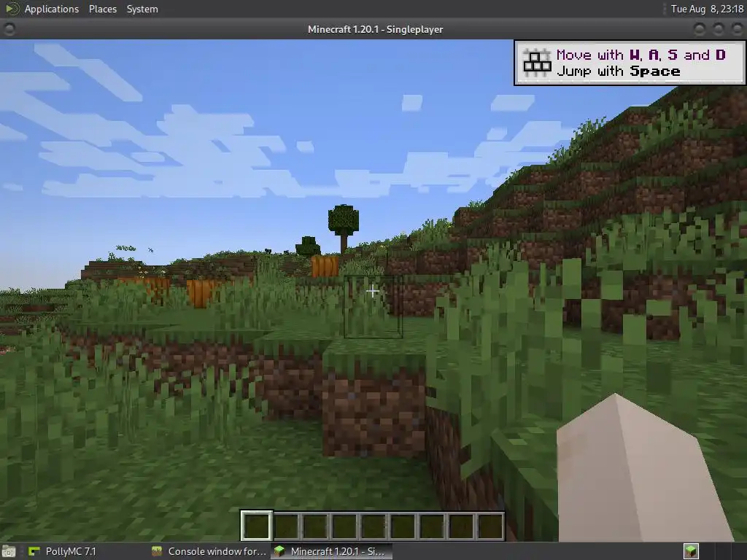Select the fifth hotbar slot
Viewport: 747px width, 560px height.
(x=373, y=526)
